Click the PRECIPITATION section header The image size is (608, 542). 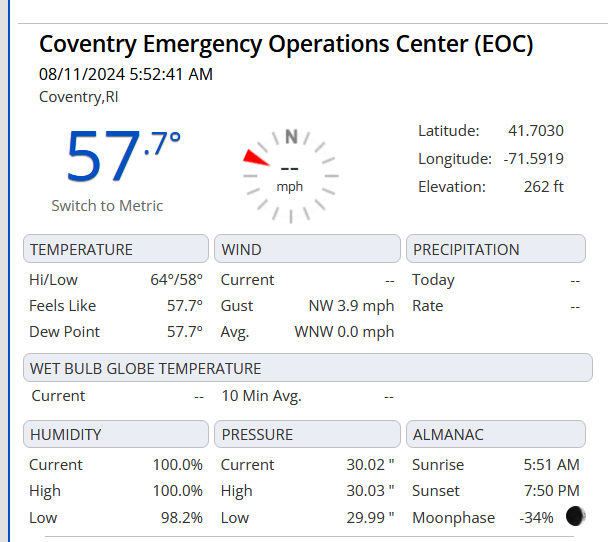496,249
